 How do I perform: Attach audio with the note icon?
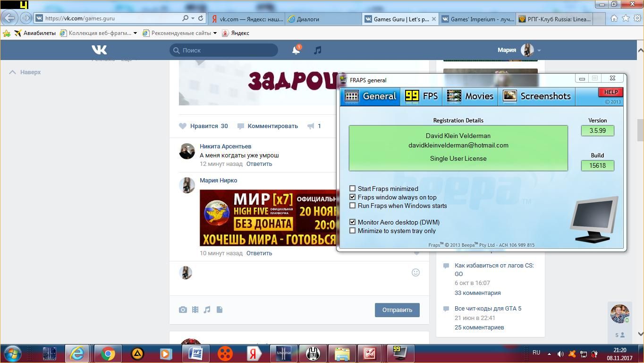207,310
